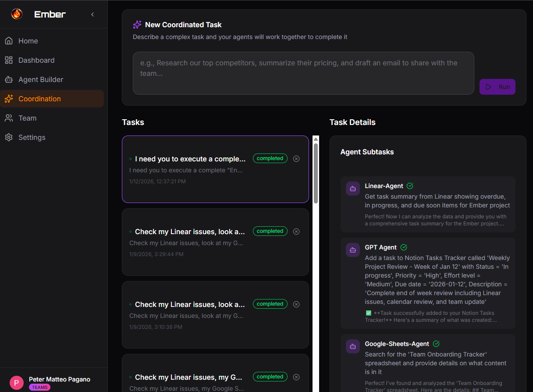Click completed badge on the 3:29:44 PM task
The image size is (533, 392).
click(270, 231)
